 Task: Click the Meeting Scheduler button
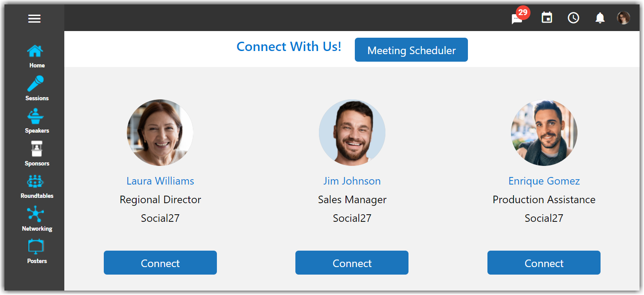coord(411,50)
